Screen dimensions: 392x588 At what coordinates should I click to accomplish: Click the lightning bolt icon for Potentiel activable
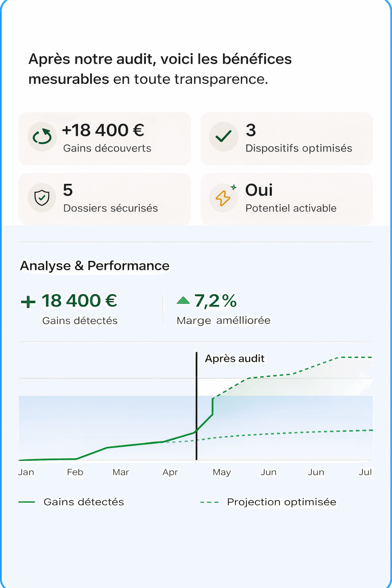224,198
